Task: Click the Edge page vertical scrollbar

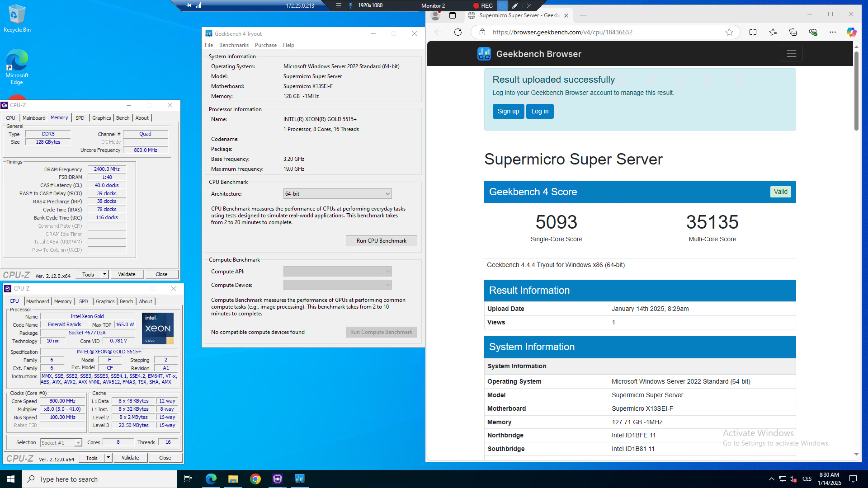Action: click(856, 90)
